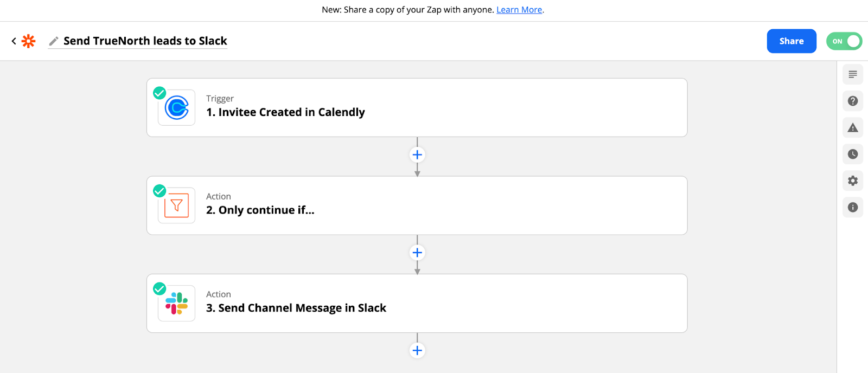Open the Zap outline/notes sidebar icon
Viewport: 868px width, 373px height.
click(853, 74)
